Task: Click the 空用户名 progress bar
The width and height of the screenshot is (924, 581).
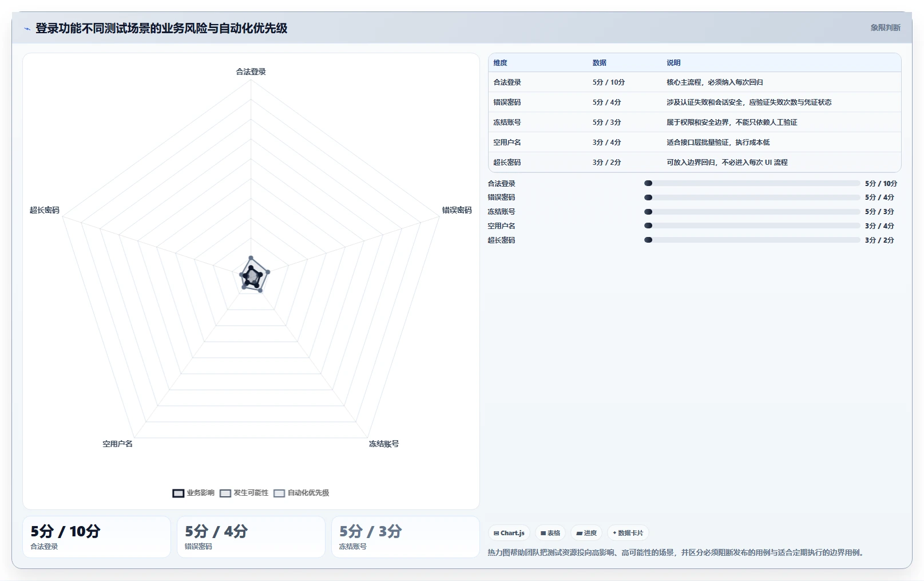Action: pyautogui.click(x=752, y=226)
